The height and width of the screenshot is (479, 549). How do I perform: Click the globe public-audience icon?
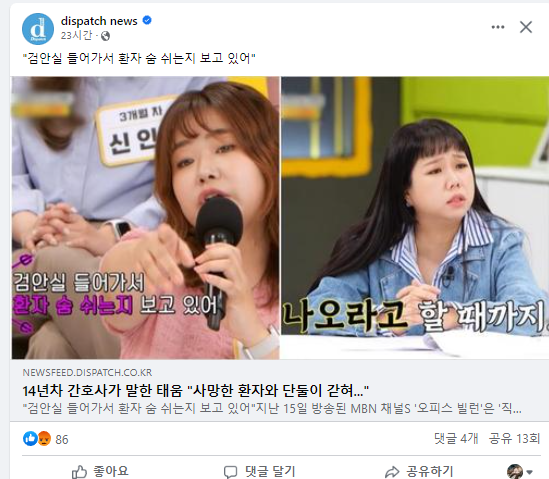[105, 36]
